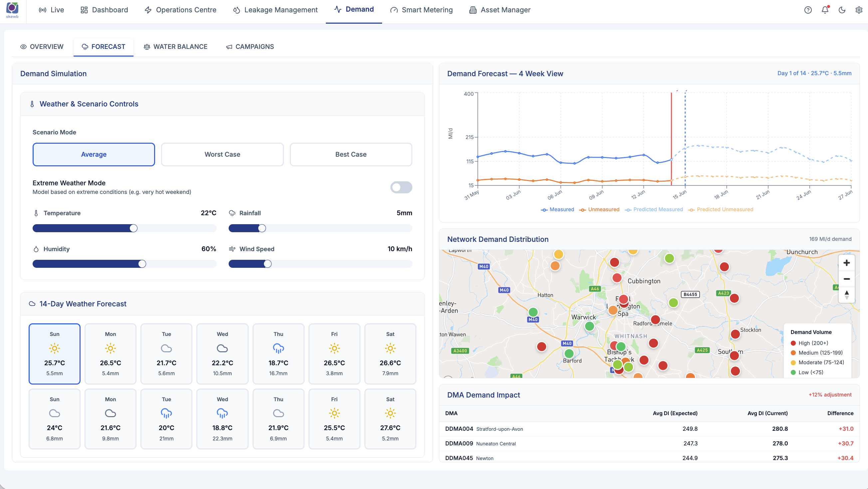The image size is (868, 489).
Task: Click the thermometer icon beside Temperature
Action: coord(36,213)
